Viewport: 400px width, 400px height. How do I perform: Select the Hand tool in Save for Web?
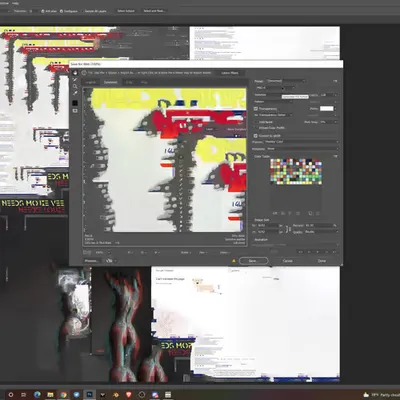75,73
